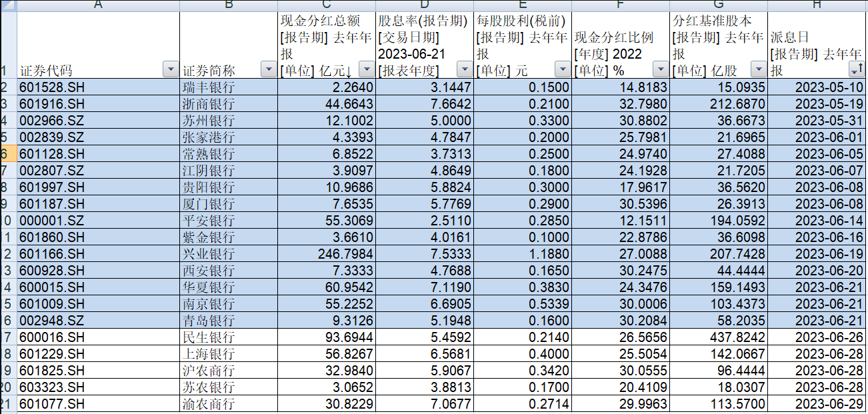Image resolution: width=868 pixels, height=414 pixels.
Task: Click dividend total value 93.6944
Action: (x=327, y=337)
